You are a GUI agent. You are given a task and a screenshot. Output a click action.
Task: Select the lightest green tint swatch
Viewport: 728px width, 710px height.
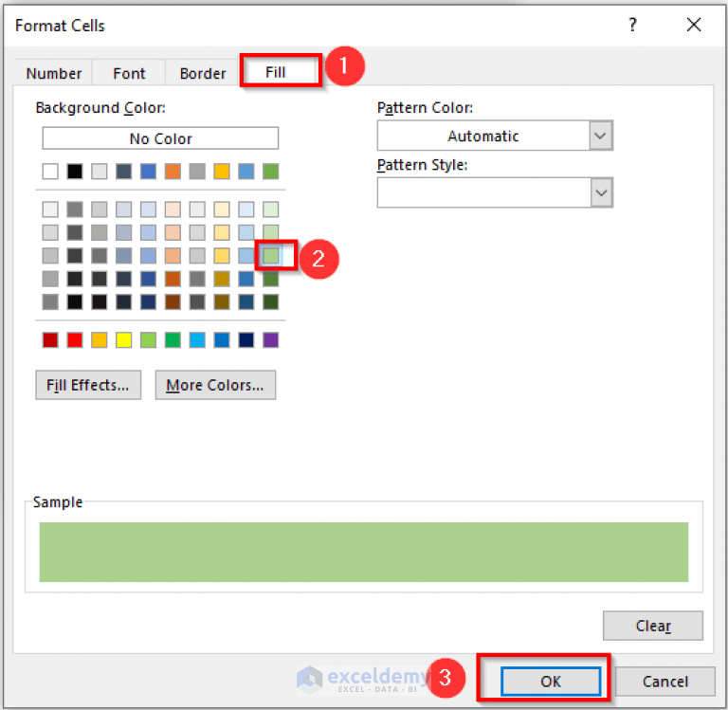coord(271,209)
